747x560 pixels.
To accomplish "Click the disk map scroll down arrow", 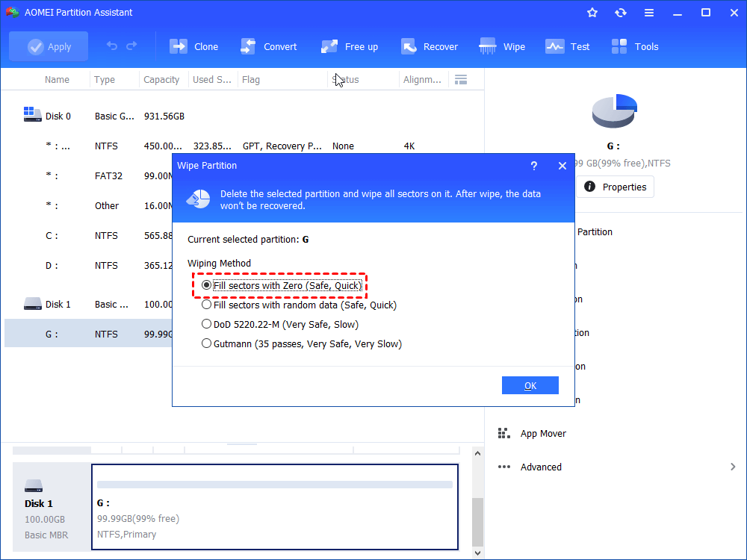I will pos(477,553).
